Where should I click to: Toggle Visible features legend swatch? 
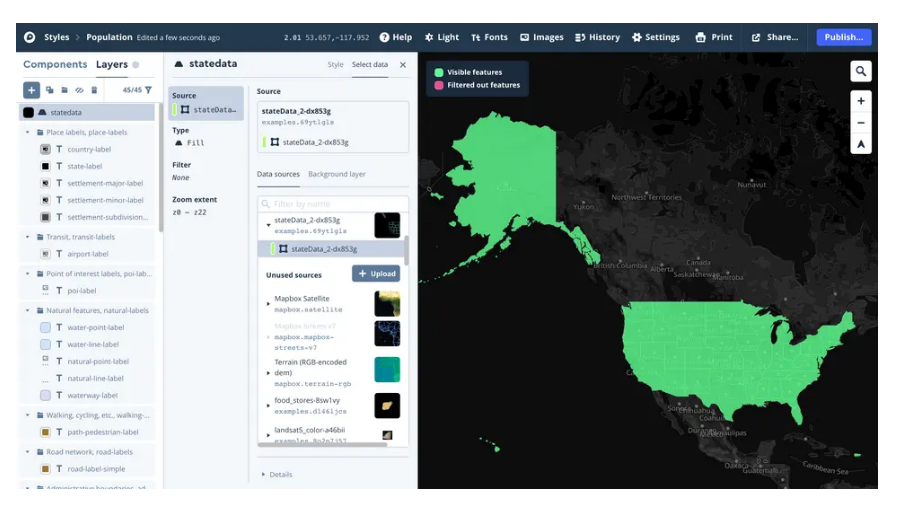[439, 72]
